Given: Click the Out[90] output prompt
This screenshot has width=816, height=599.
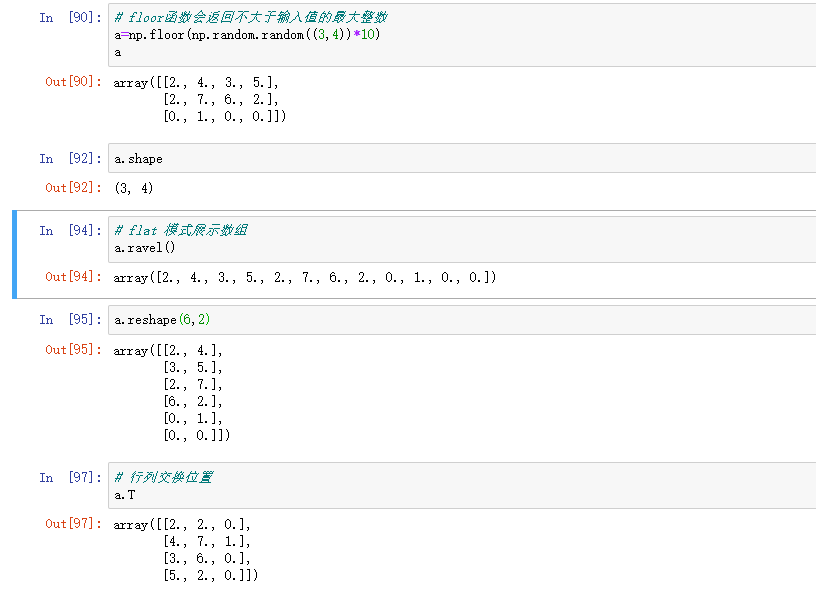Looking at the screenshot, I should 73,82.
